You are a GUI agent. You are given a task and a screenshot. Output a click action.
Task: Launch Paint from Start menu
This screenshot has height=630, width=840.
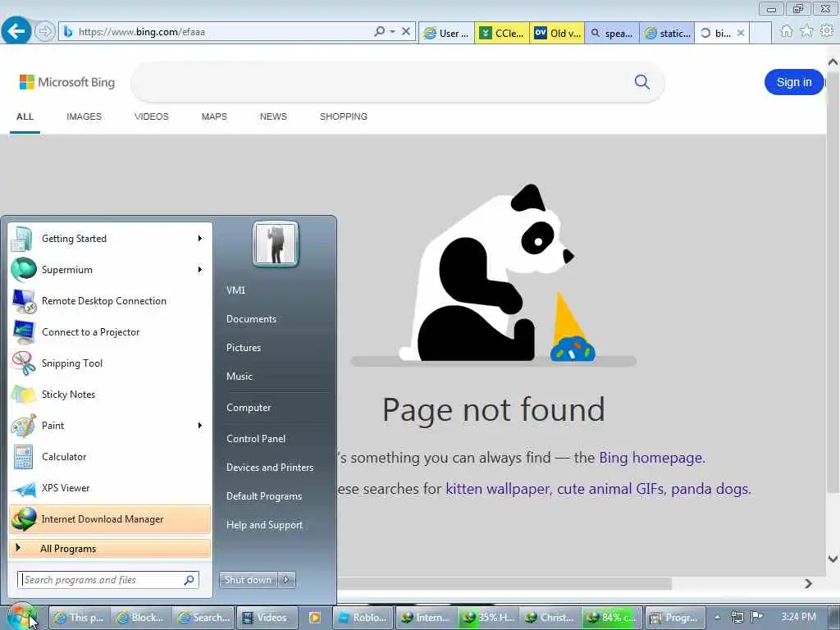110,426
